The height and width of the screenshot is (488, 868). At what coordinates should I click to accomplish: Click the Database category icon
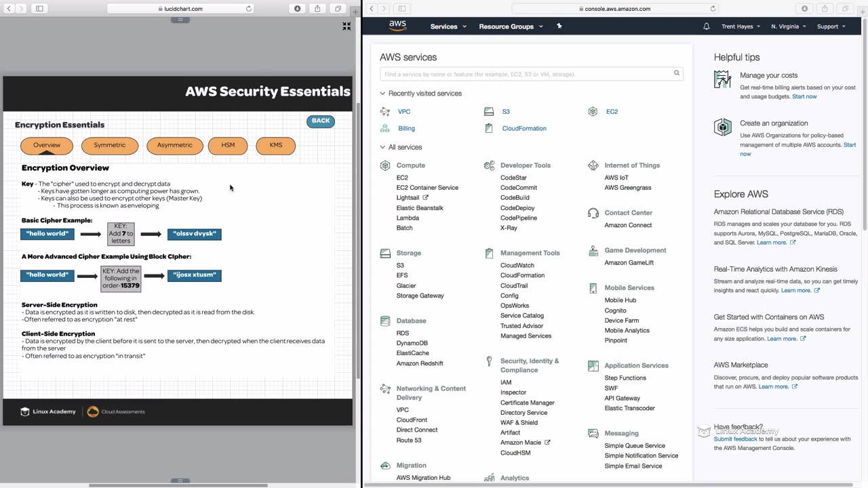tap(385, 321)
